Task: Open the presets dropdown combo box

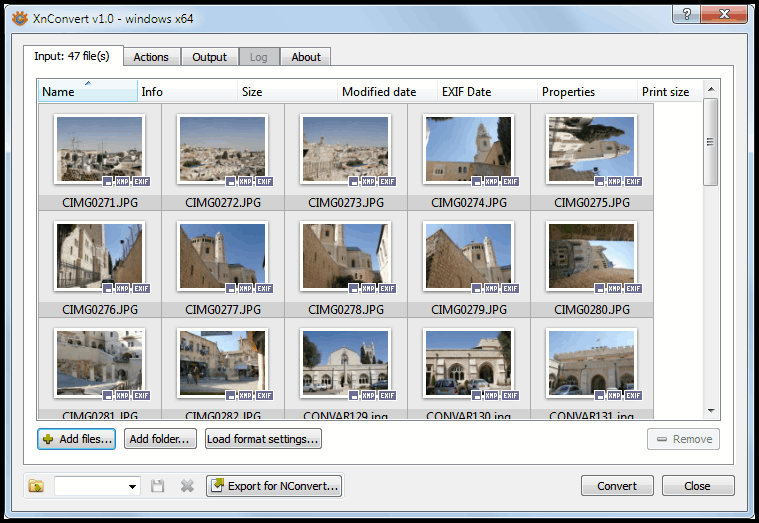Action: coord(97,486)
